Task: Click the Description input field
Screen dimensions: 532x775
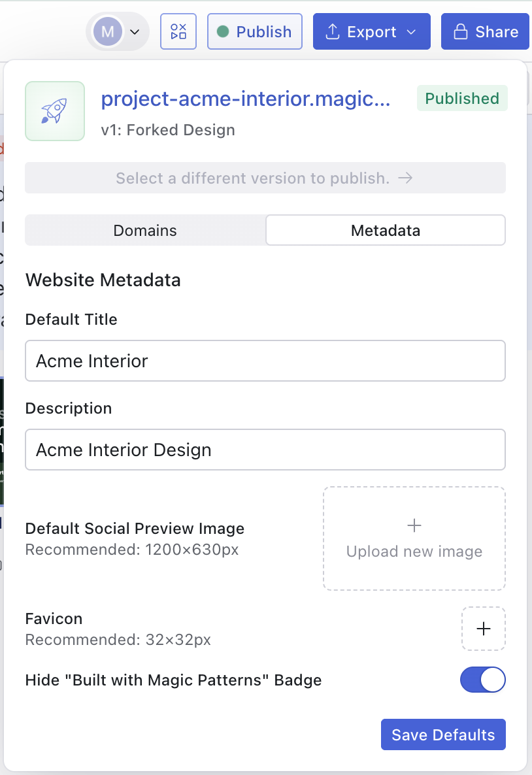Action: click(265, 450)
